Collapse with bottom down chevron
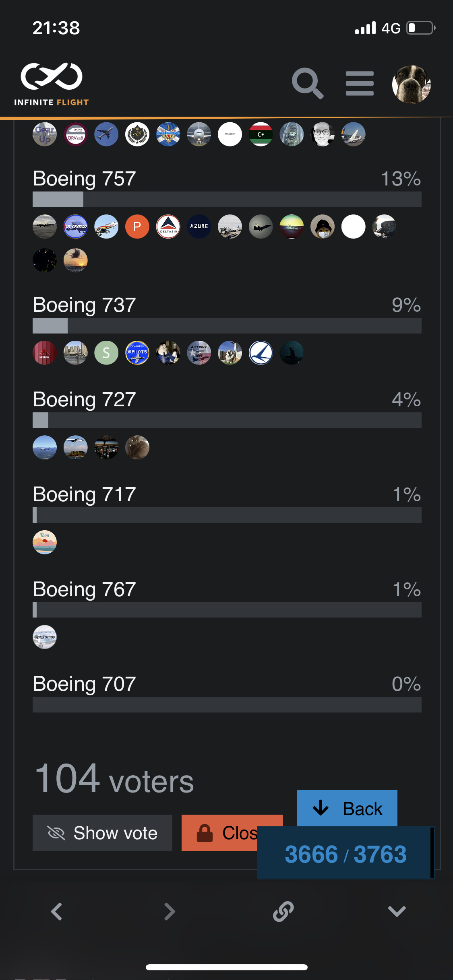Image resolution: width=453 pixels, height=980 pixels. [x=397, y=912]
